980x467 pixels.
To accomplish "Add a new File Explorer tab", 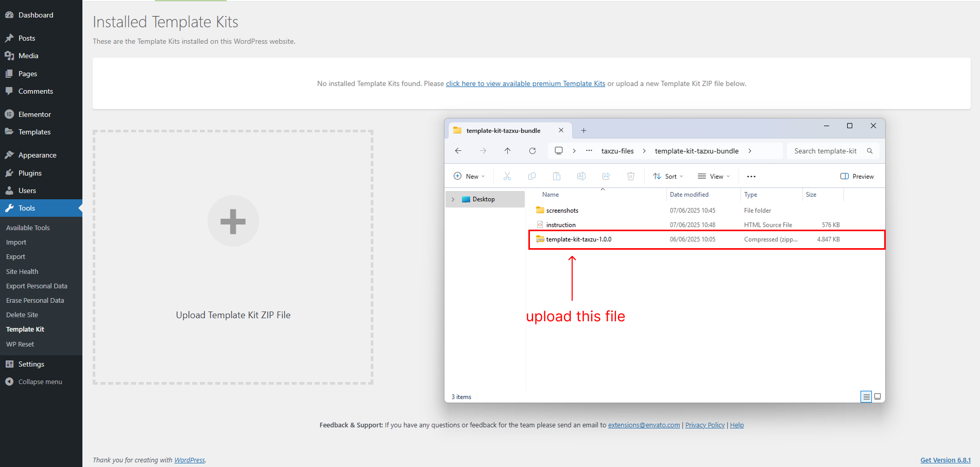I will coord(583,131).
